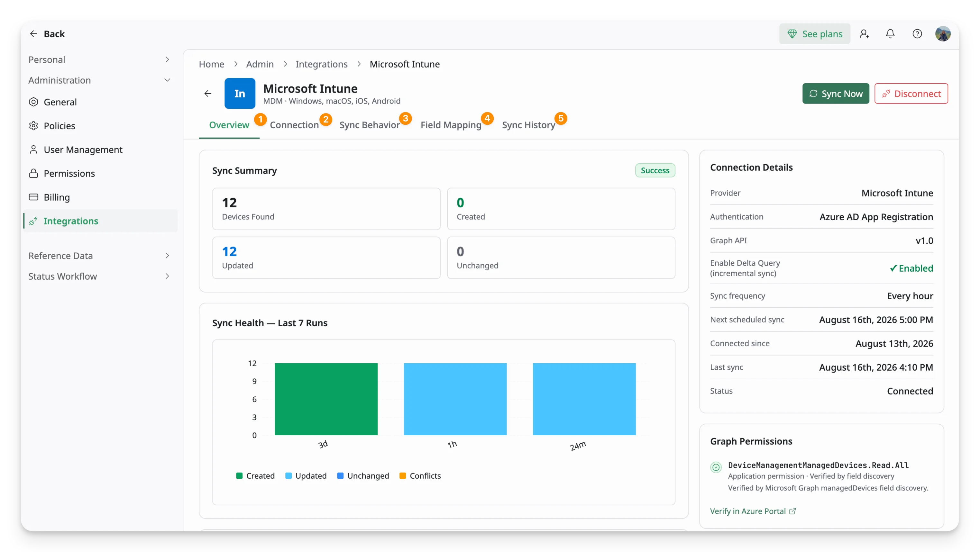
Task: Click the unplug icon in Disconnect
Action: tap(886, 94)
